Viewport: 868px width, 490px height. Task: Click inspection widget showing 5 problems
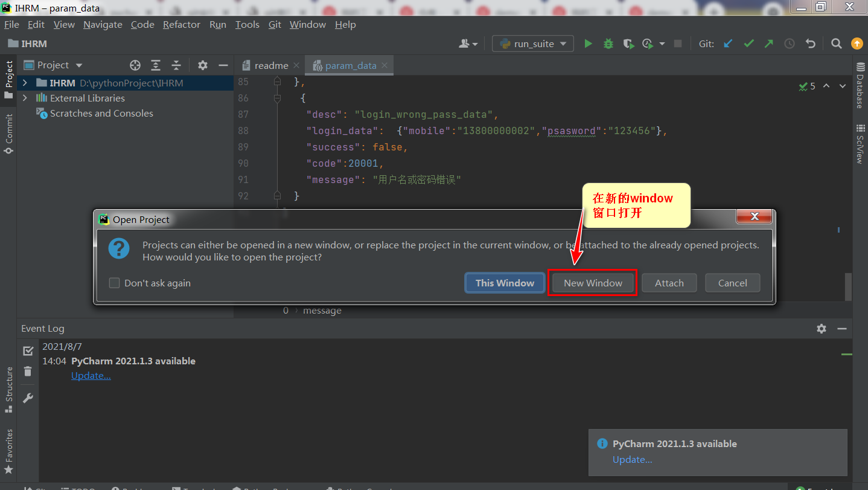click(807, 86)
